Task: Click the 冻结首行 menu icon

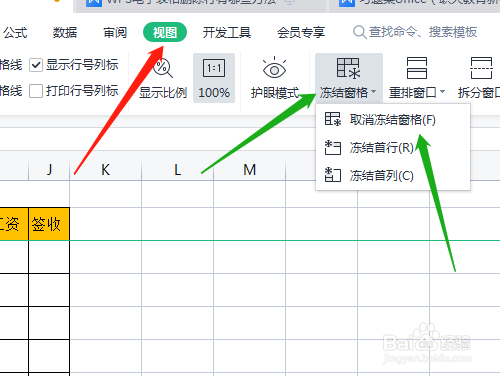Action: coord(333,147)
